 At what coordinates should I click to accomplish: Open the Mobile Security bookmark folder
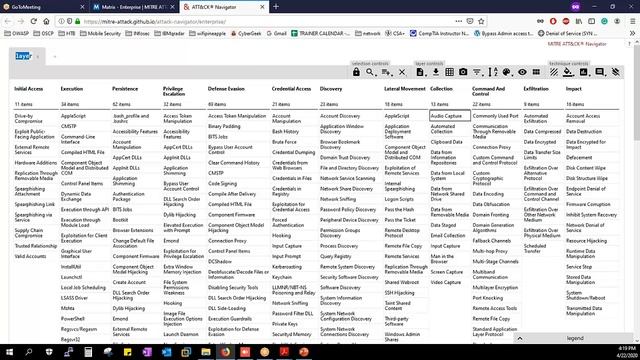click(100, 33)
